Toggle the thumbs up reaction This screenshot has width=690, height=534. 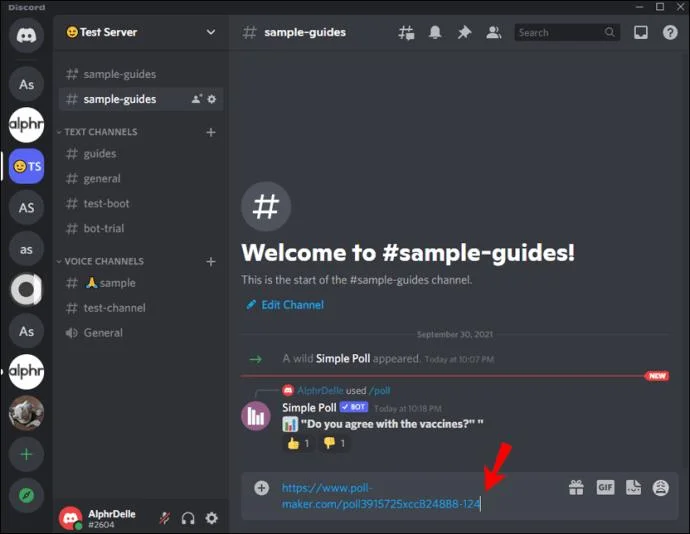click(298, 443)
